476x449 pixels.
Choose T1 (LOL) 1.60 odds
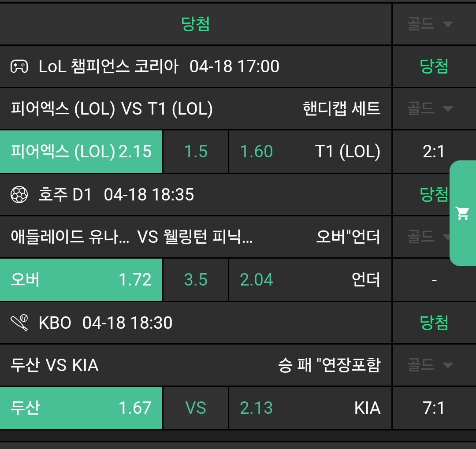pyautogui.click(x=310, y=152)
